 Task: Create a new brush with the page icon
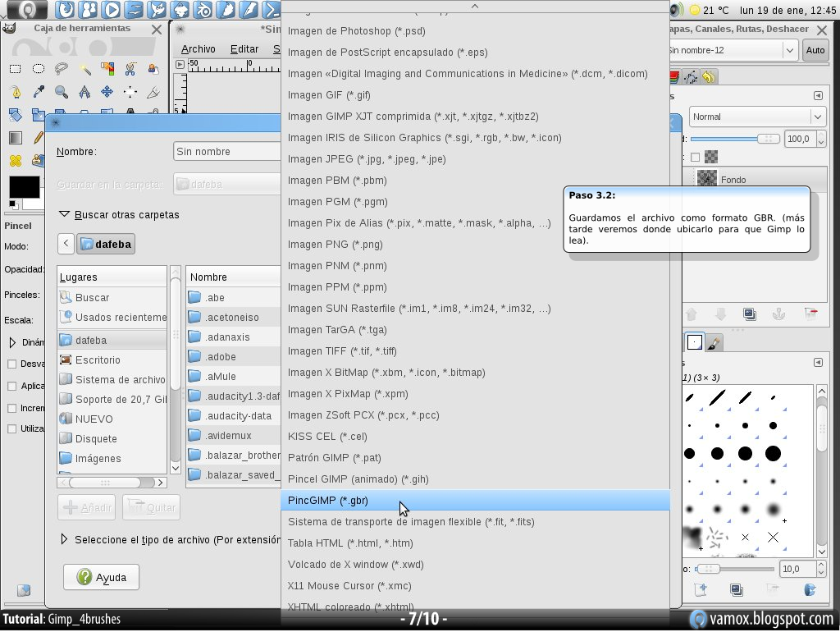(701, 590)
